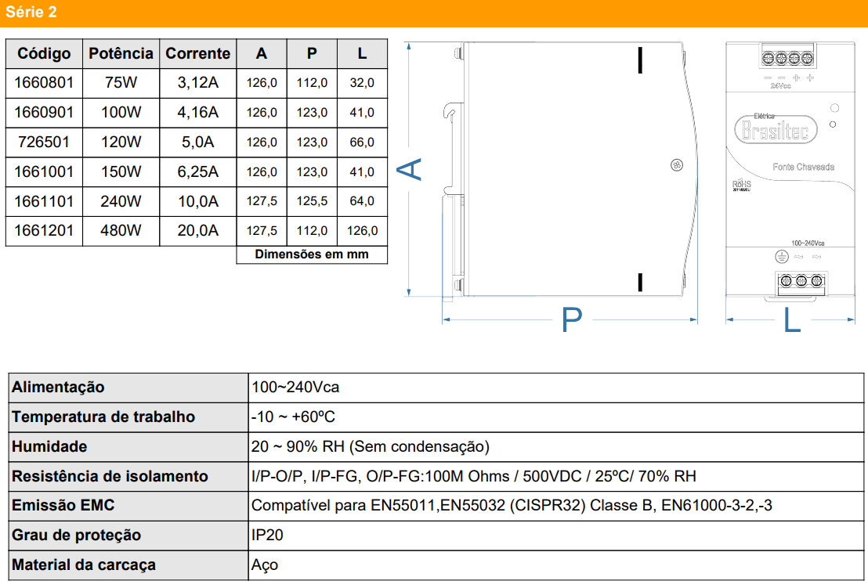
Task: Select the 75W power cell
Action: pyautogui.click(x=121, y=83)
